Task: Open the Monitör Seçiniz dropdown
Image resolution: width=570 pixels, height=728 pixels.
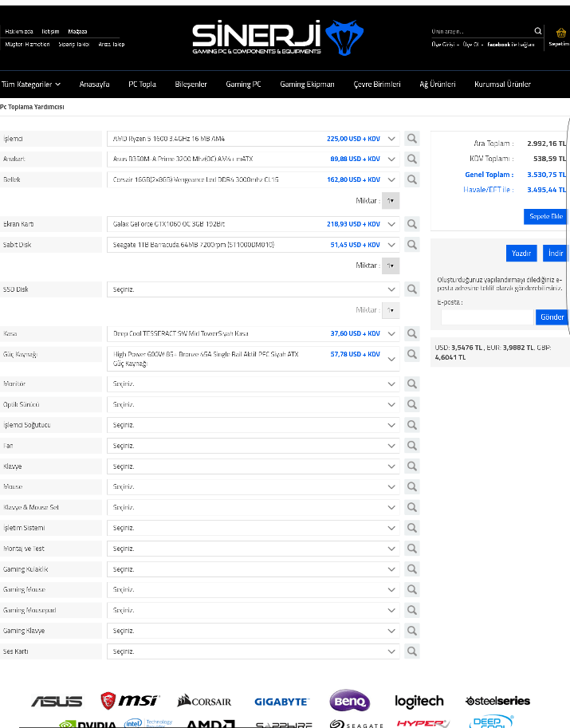Action: click(x=253, y=384)
